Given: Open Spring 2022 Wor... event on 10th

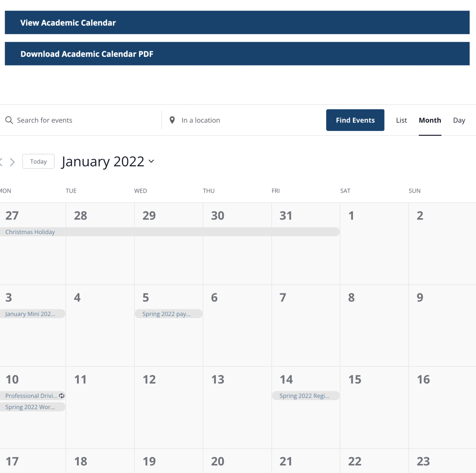Looking at the screenshot, I should [30, 407].
